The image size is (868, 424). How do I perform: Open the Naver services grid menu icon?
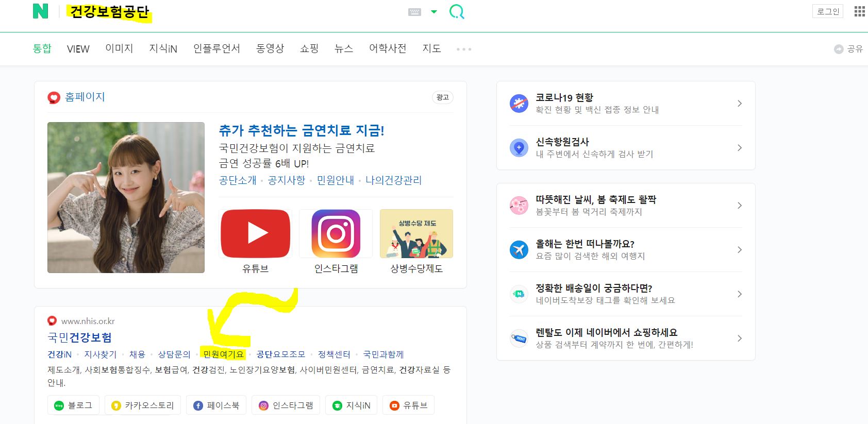[859, 11]
